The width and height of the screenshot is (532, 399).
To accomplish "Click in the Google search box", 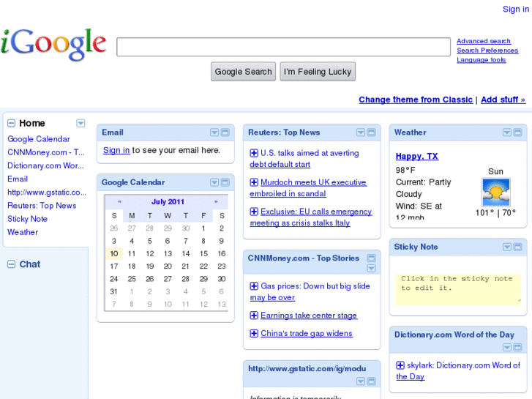I will [x=283, y=47].
